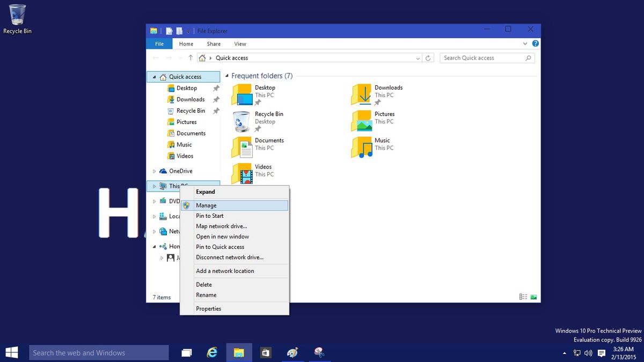Switch to large thumbnails view in status bar
The width and height of the screenshot is (644, 362).
(533, 296)
